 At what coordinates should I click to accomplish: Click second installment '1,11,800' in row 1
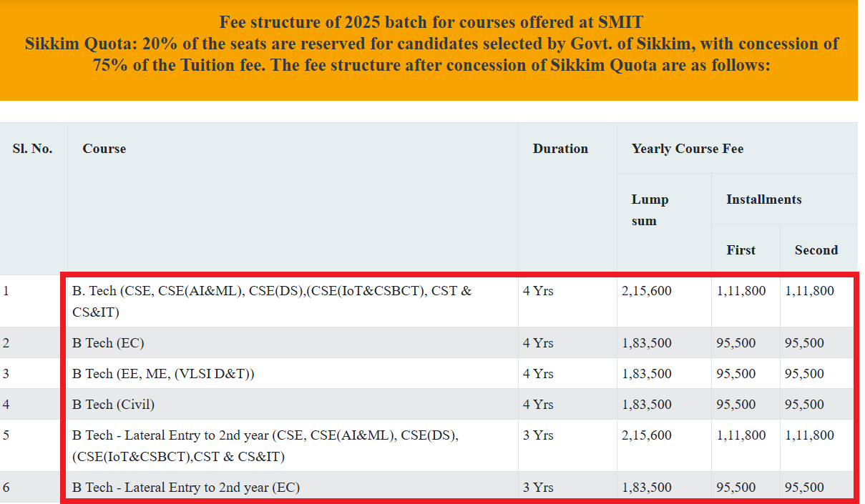[810, 291]
